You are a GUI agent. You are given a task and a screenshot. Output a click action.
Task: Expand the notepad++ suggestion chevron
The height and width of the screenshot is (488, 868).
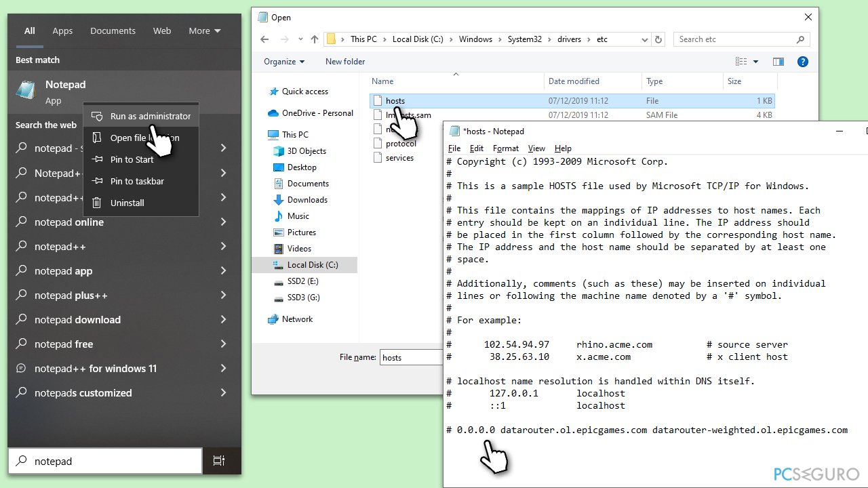tap(223, 247)
